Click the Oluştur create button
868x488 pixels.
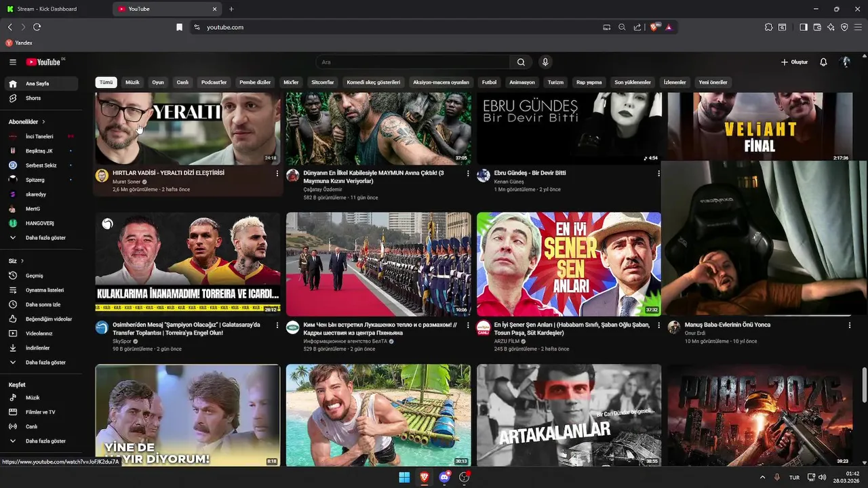click(x=794, y=62)
